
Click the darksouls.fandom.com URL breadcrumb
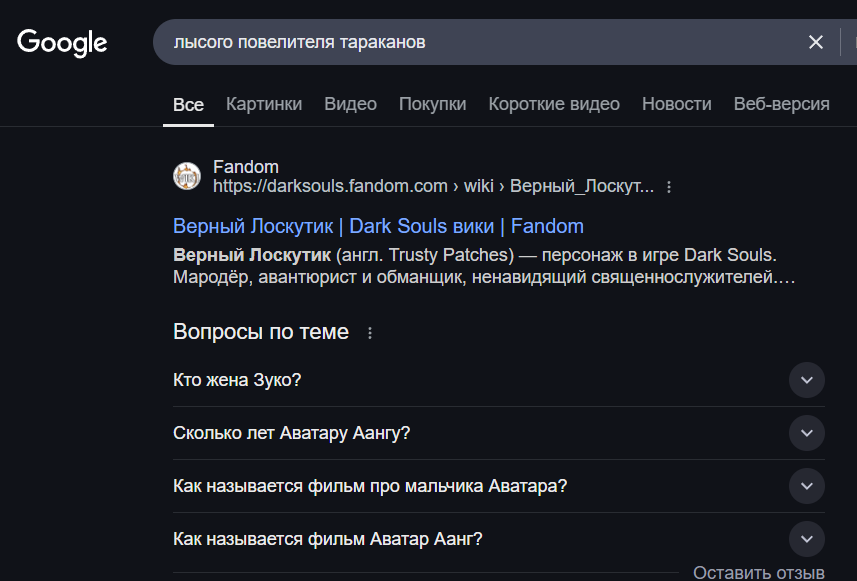pos(433,186)
